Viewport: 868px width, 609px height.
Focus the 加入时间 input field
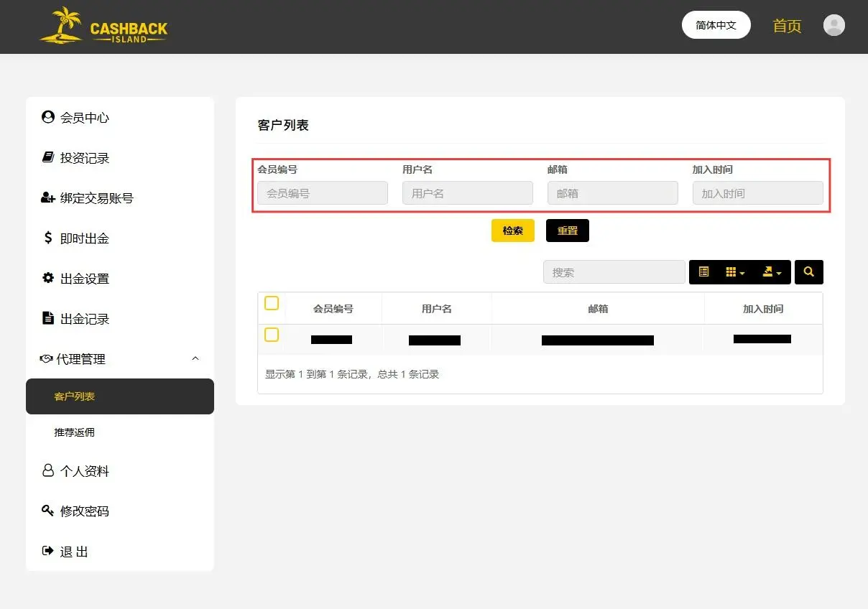pos(758,193)
